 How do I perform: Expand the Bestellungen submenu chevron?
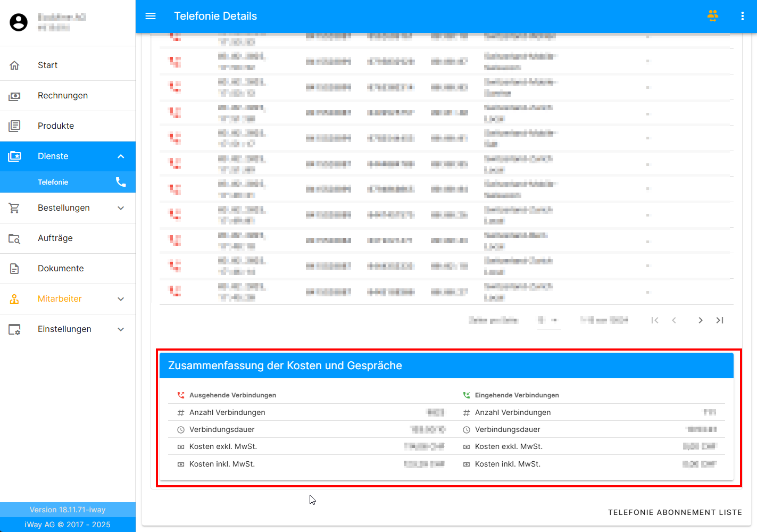tap(121, 208)
